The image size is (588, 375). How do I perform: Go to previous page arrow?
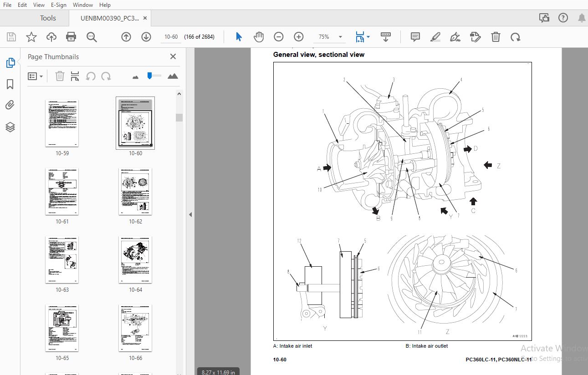tap(126, 37)
